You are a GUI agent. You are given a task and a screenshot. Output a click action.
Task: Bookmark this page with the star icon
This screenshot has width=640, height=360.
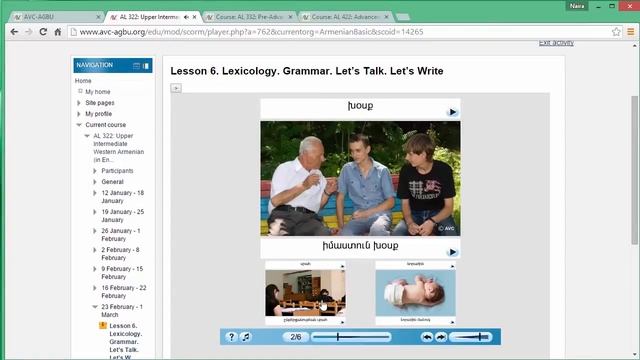616,32
